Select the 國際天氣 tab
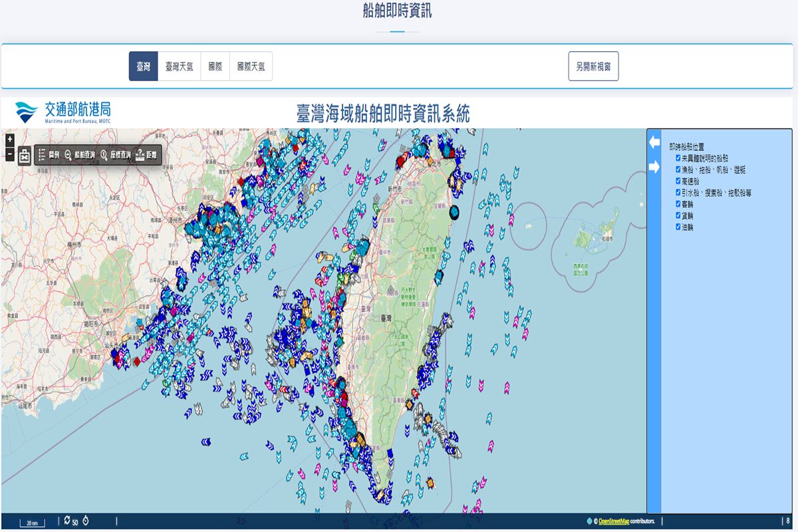 pyautogui.click(x=251, y=66)
